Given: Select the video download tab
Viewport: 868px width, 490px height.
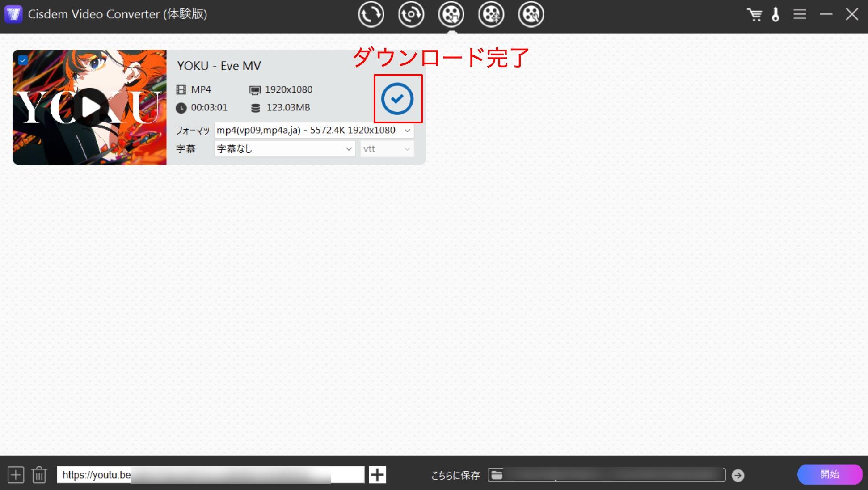Looking at the screenshot, I should [x=451, y=15].
